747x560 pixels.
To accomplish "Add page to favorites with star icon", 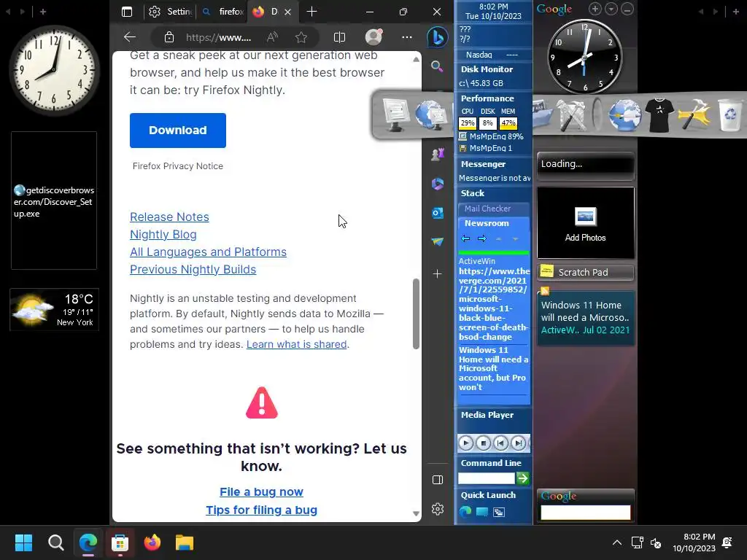I will (301, 37).
